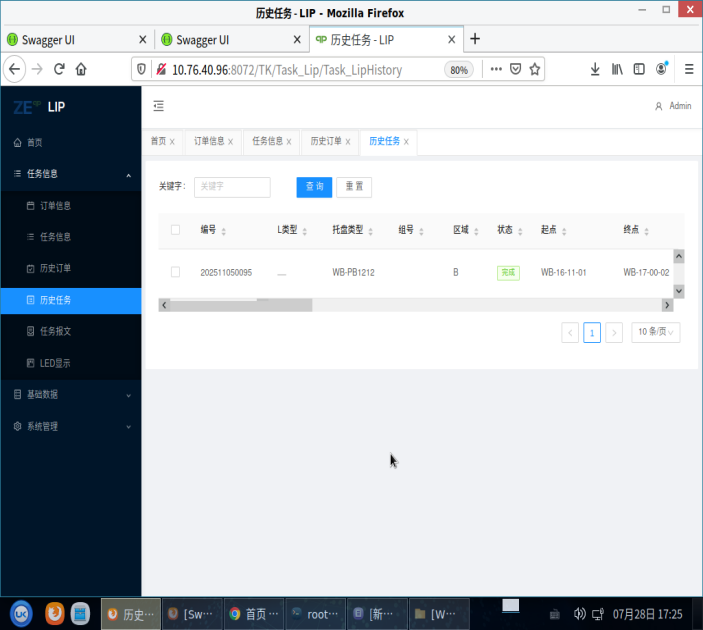Click the browser forward arrow button

click(x=37, y=69)
